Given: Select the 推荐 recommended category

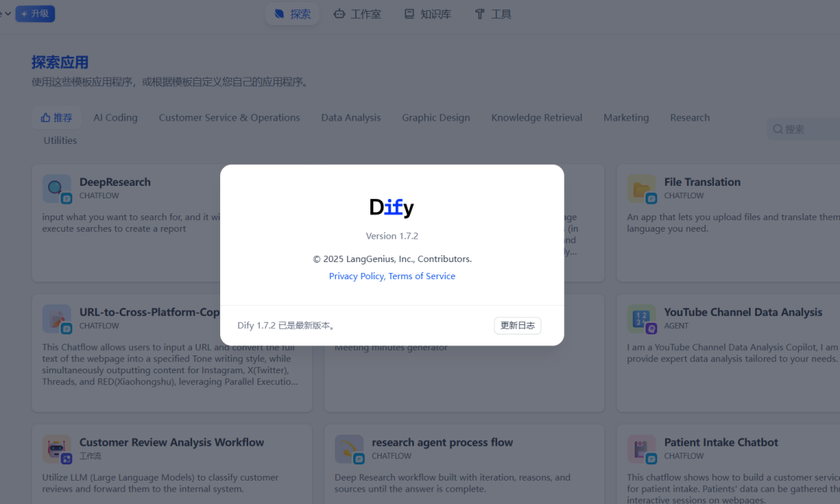Looking at the screenshot, I should (x=56, y=117).
